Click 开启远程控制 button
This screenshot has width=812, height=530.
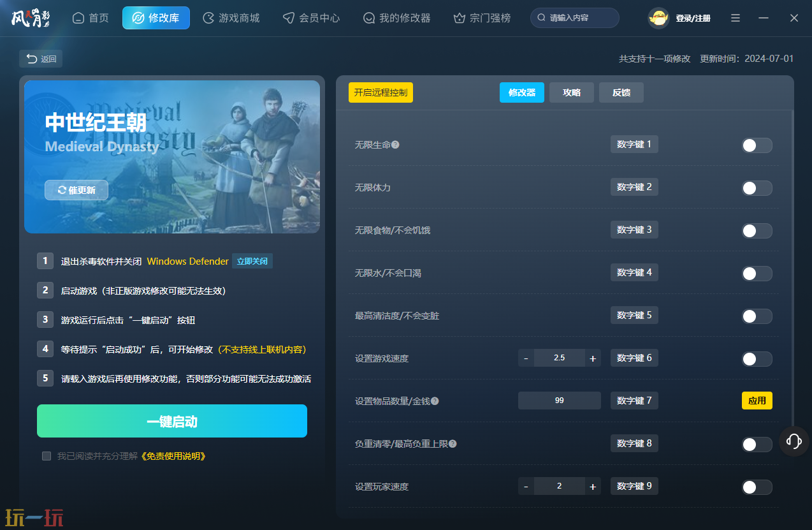(381, 92)
